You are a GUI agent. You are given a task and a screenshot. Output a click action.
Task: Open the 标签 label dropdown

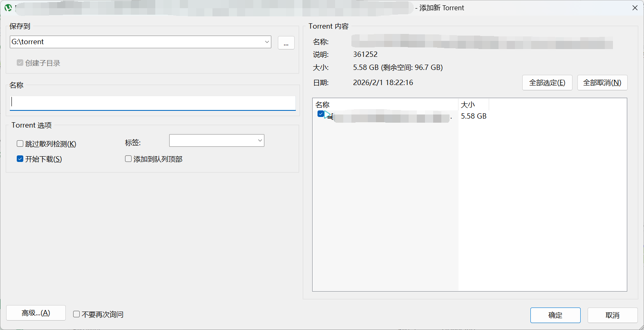click(x=259, y=141)
